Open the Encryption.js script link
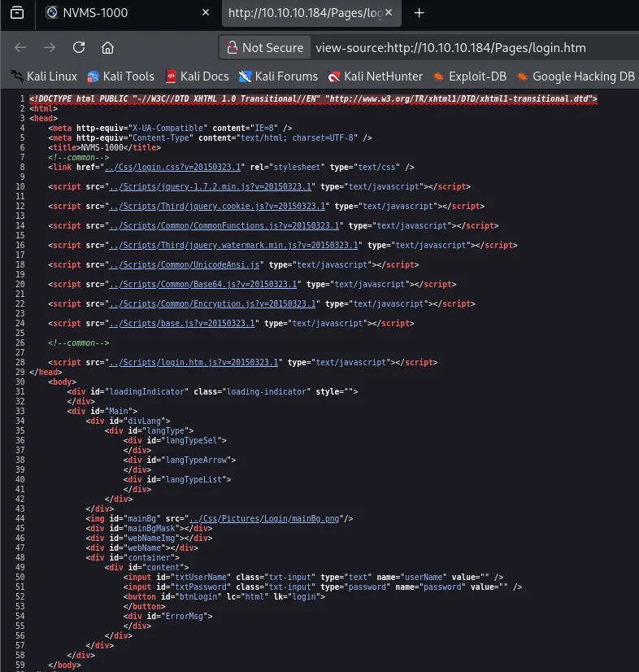Image resolution: width=639 pixels, height=672 pixels. click(x=212, y=303)
